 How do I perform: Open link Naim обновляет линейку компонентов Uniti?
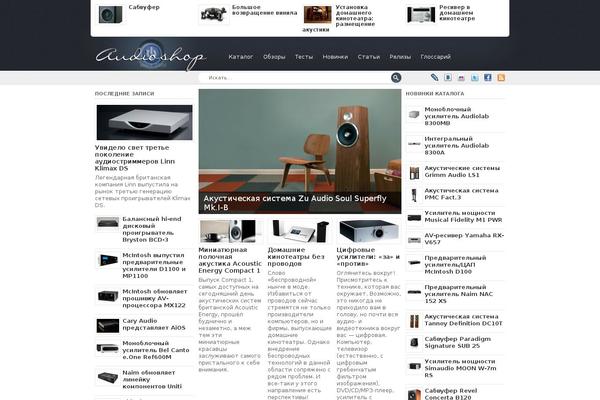tap(152, 379)
